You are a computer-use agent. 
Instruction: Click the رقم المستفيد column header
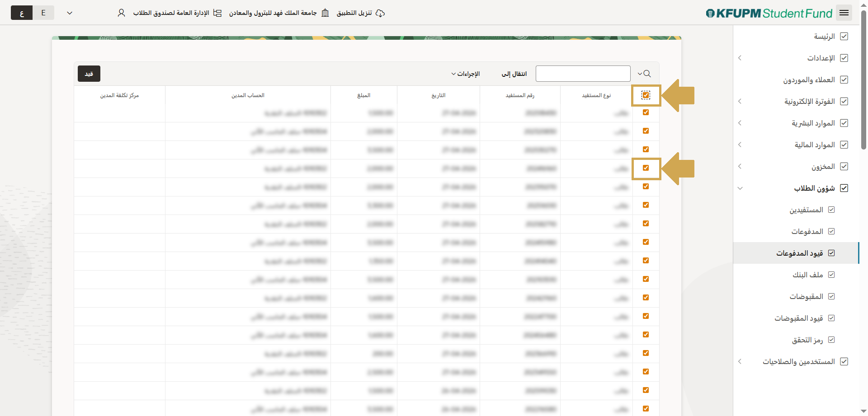pyautogui.click(x=520, y=95)
